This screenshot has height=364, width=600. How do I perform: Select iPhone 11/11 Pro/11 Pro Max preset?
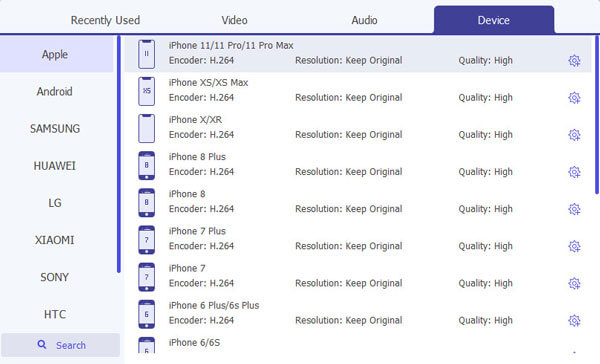pos(231,45)
